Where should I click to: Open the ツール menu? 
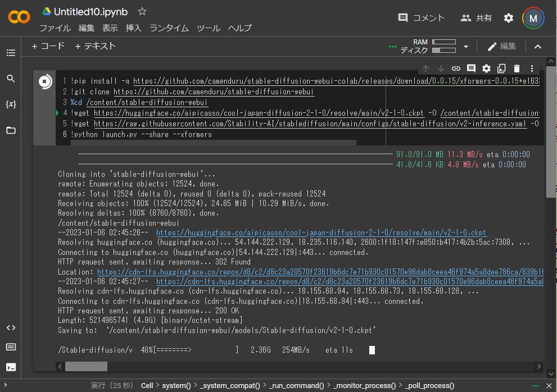(209, 28)
